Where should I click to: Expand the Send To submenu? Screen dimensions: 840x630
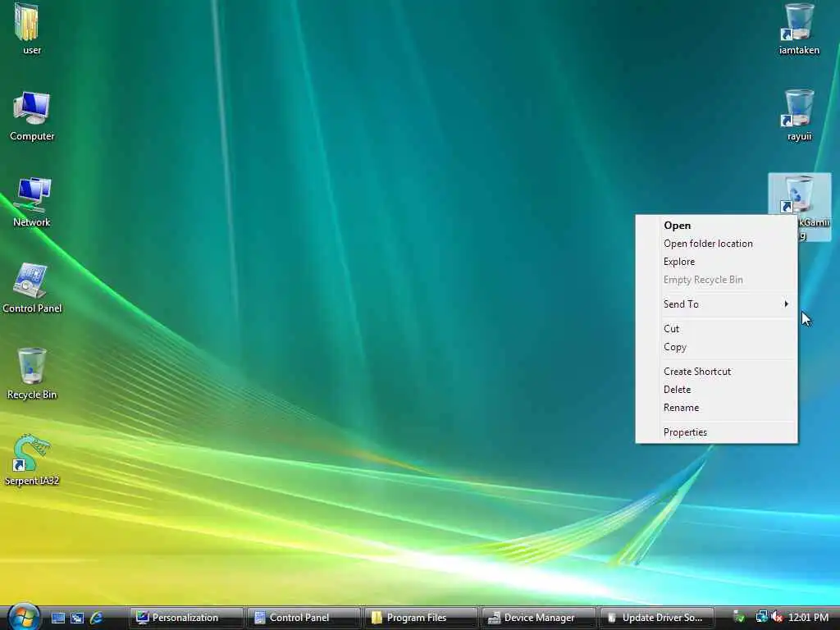(x=716, y=304)
